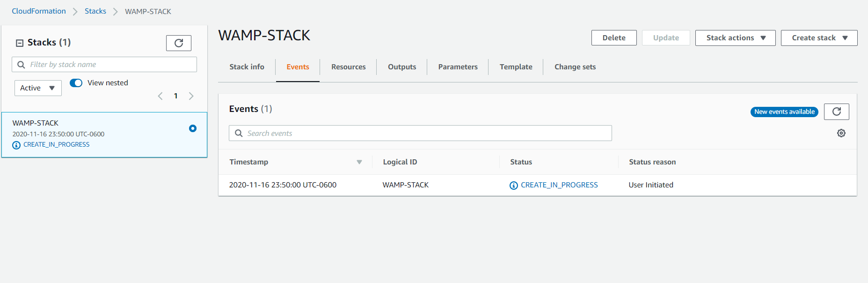
Task: Click Logical ID column header
Action: [x=400, y=162]
